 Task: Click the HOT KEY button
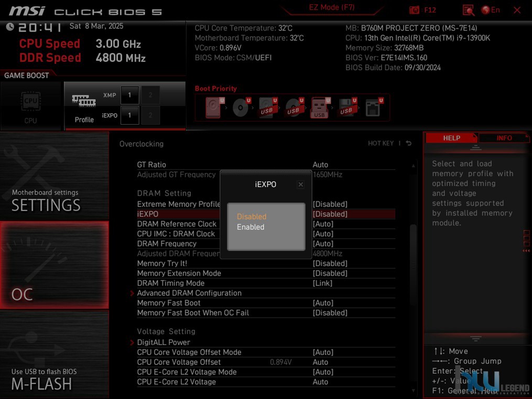click(381, 143)
